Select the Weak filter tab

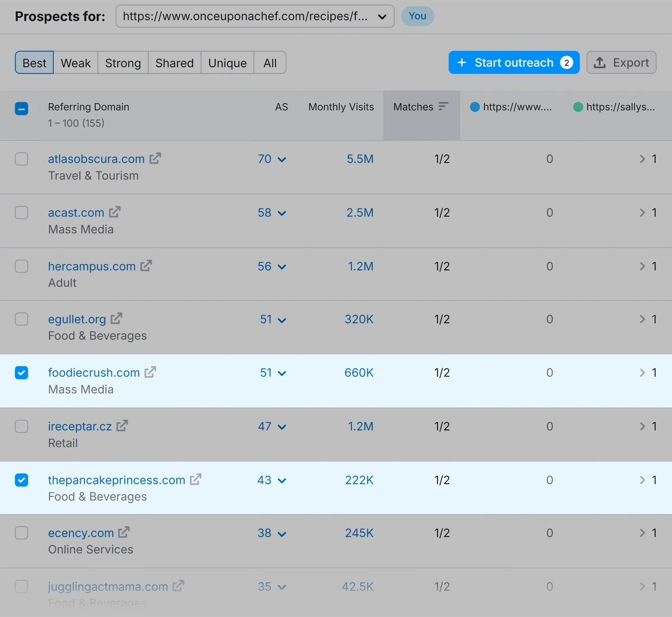pyautogui.click(x=76, y=63)
